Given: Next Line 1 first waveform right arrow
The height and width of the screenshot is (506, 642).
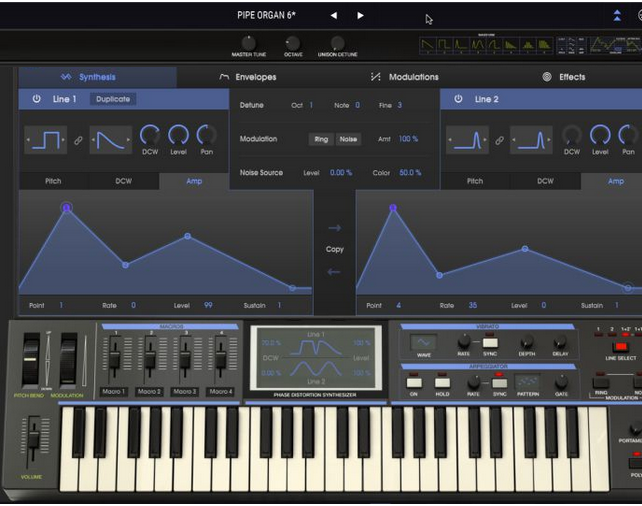Looking at the screenshot, I should (x=63, y=140).
